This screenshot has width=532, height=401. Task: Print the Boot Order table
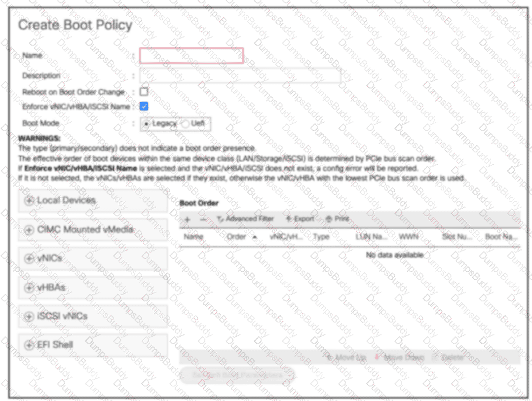[x=338, y=219]
